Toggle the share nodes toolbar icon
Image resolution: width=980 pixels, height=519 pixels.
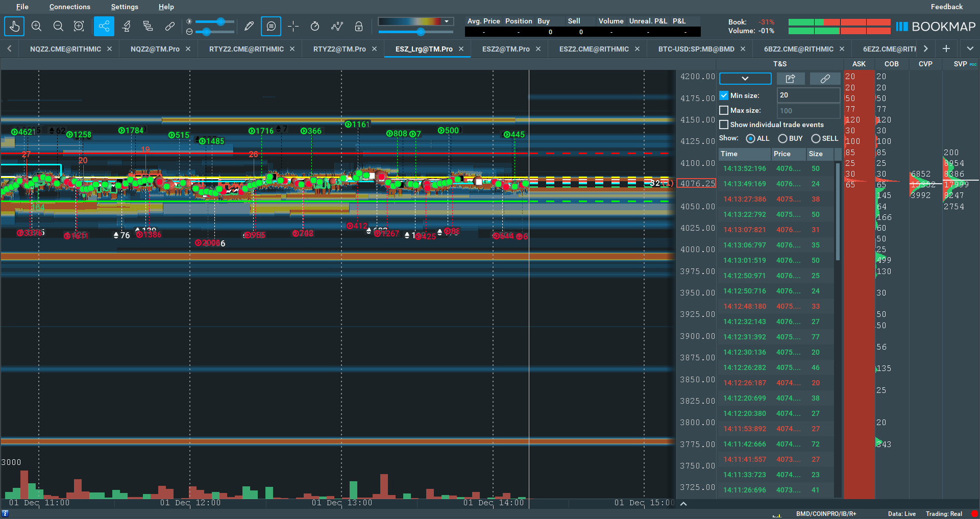point(104,26)
